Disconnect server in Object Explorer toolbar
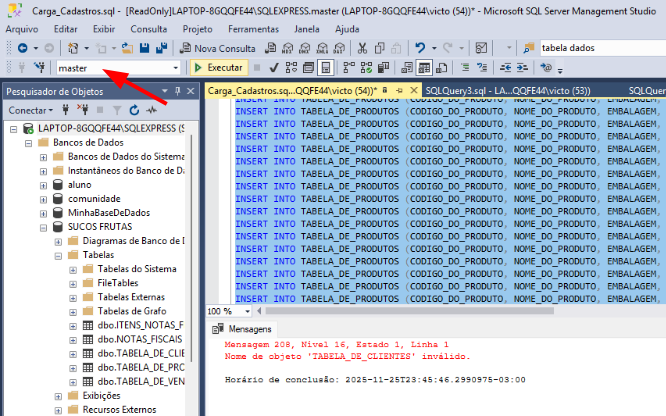The width and height of the screenshot is (666, 416). tap(83, 110)
